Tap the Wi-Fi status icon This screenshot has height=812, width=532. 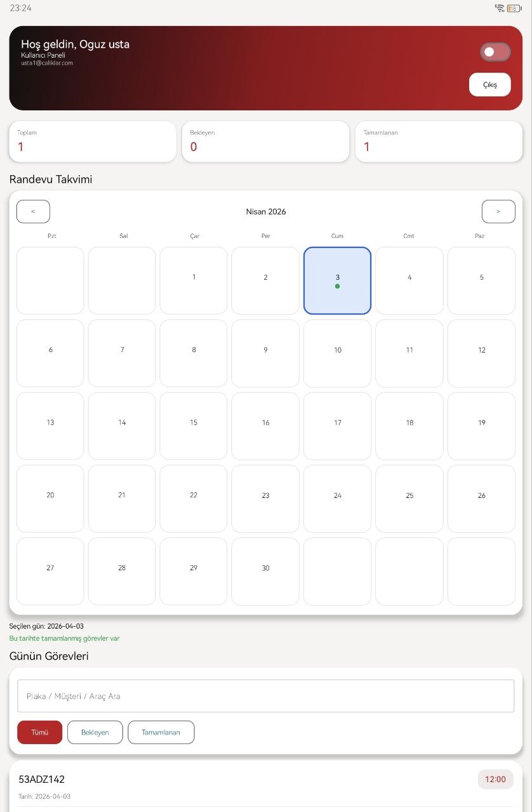[x=500, y=8]
